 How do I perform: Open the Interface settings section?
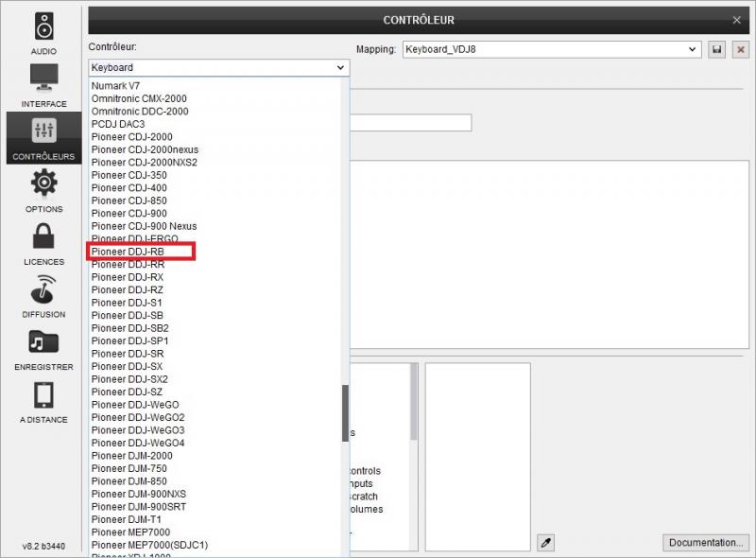point(43,85)
